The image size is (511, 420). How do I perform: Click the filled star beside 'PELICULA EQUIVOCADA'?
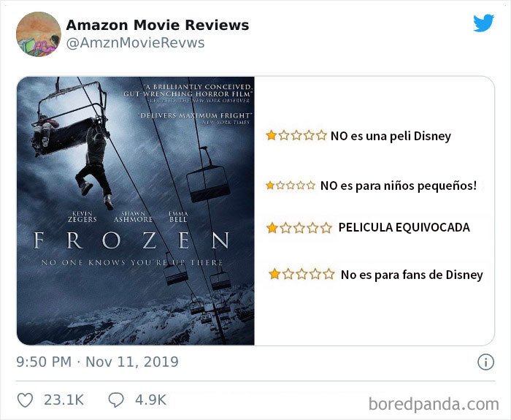pyautogui.click(x=272, y=228)
